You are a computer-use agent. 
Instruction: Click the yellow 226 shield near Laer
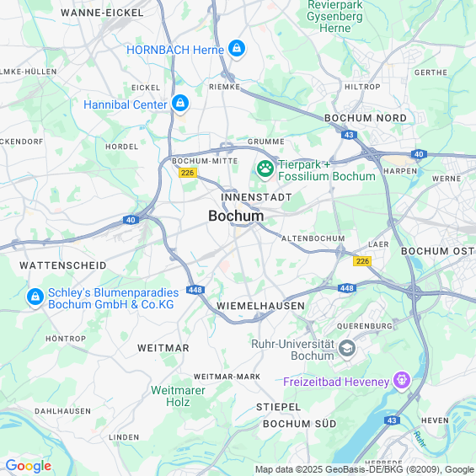[x=362, y=261]
